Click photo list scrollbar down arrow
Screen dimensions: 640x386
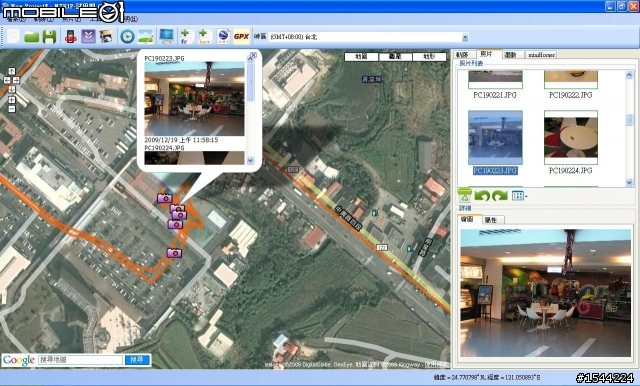(x=629, y=183)
